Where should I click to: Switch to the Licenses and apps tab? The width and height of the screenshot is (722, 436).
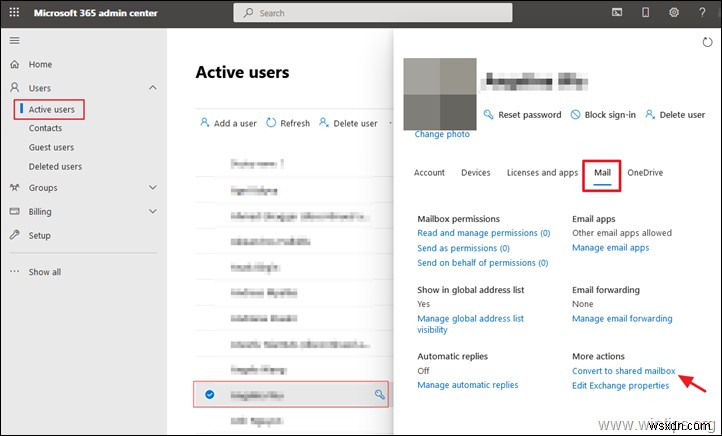(x=542, y=172)
